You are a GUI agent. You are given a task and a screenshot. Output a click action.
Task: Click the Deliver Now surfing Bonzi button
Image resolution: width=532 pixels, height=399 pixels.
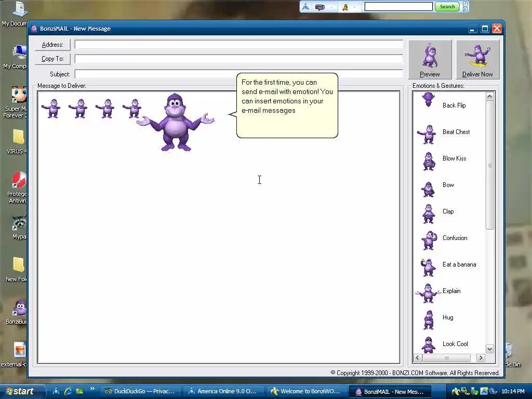[477, 60]
